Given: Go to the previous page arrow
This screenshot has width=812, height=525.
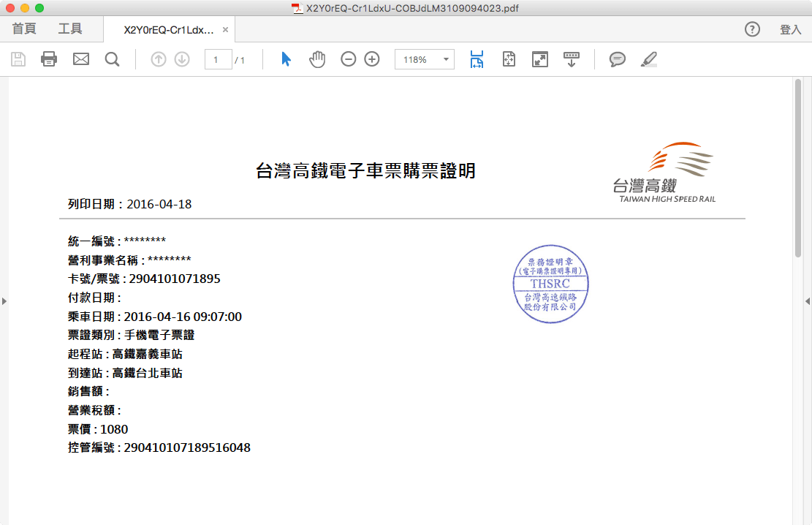Looking at the screenshot, I should click(159, 59).
